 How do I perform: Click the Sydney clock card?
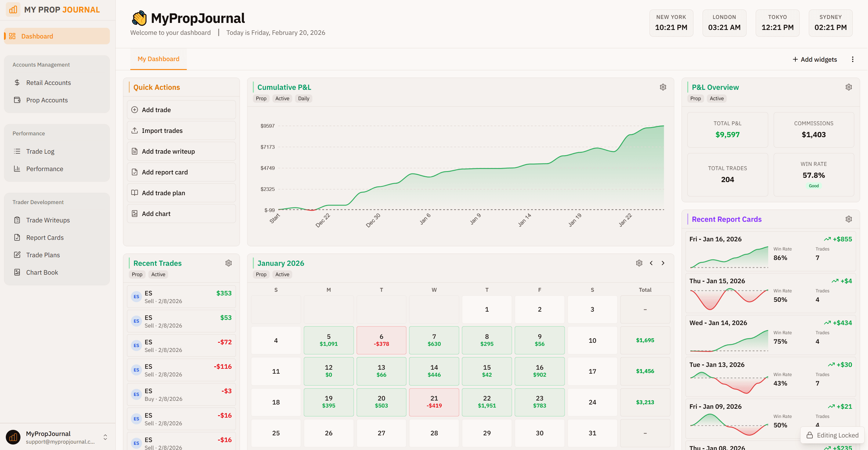click(x=830, y=23)
